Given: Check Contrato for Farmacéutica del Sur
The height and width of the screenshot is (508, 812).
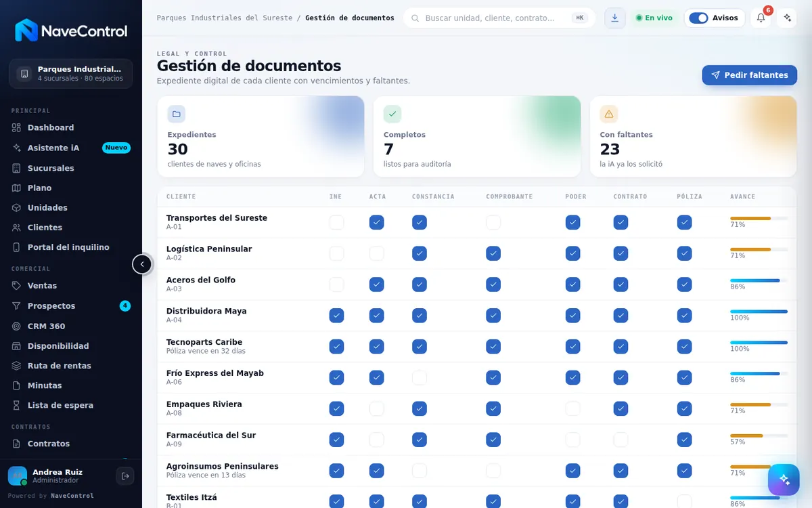Looking at the screenshot, I should pyautogui.click(x=621, y=440).
